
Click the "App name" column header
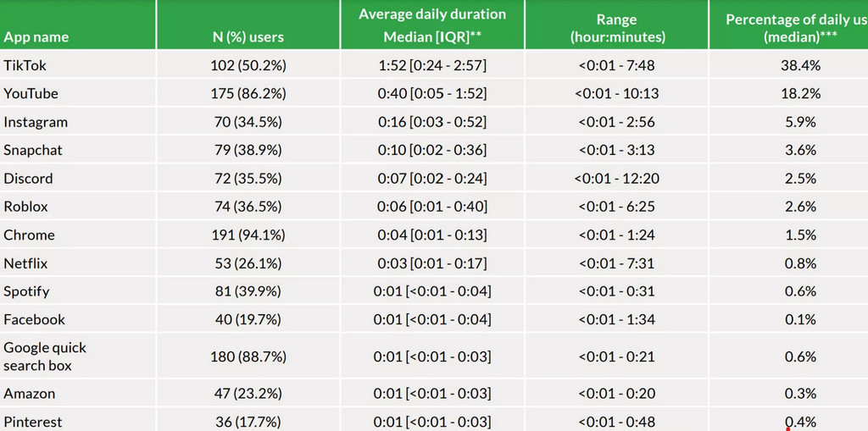[36, 37]
